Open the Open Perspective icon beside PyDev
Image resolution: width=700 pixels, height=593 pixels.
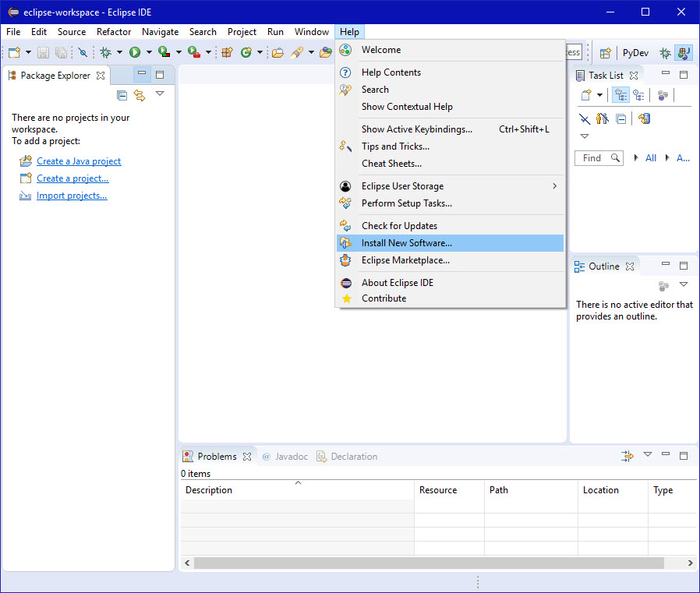(605, 53)
